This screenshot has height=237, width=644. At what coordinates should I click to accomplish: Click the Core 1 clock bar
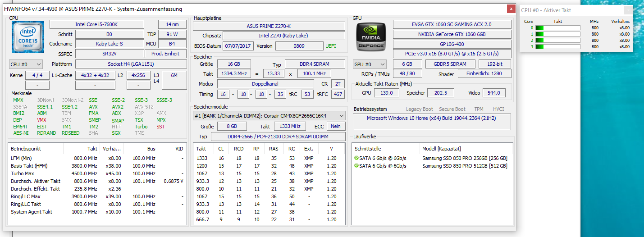[558, 34]
